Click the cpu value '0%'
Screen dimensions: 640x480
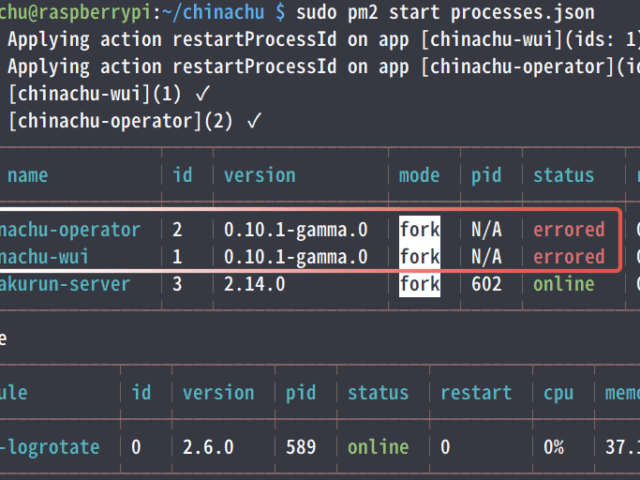[x=553, y=447]
